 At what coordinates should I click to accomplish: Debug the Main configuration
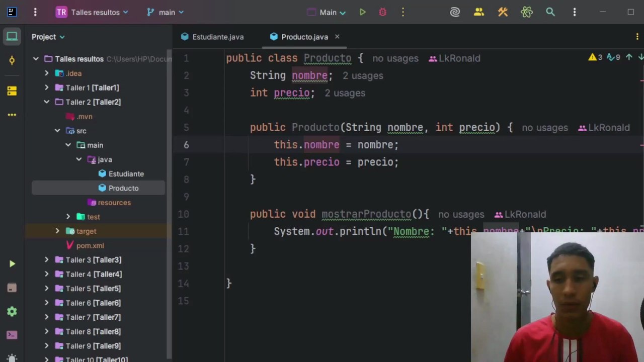(x=383, y=12)
